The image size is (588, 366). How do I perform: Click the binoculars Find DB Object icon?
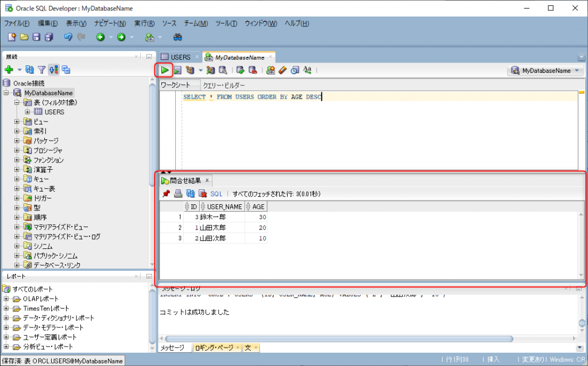pos(177,37)
